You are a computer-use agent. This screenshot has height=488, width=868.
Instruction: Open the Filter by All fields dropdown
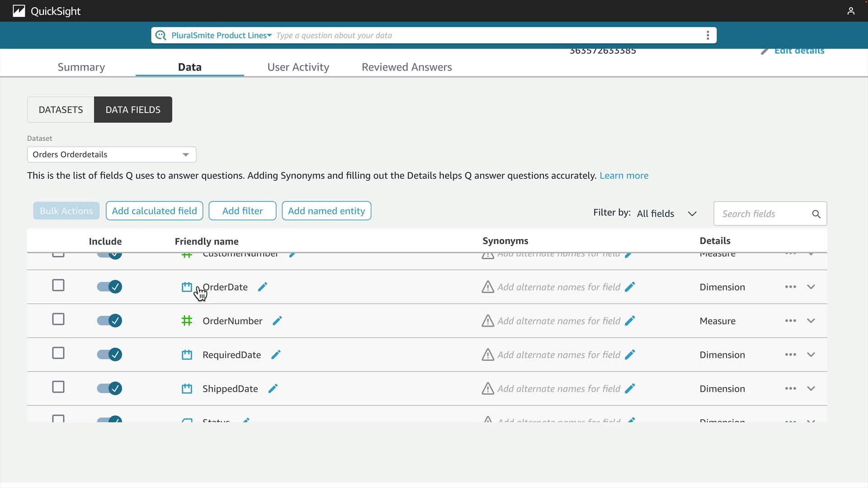(x=666, y=214)
